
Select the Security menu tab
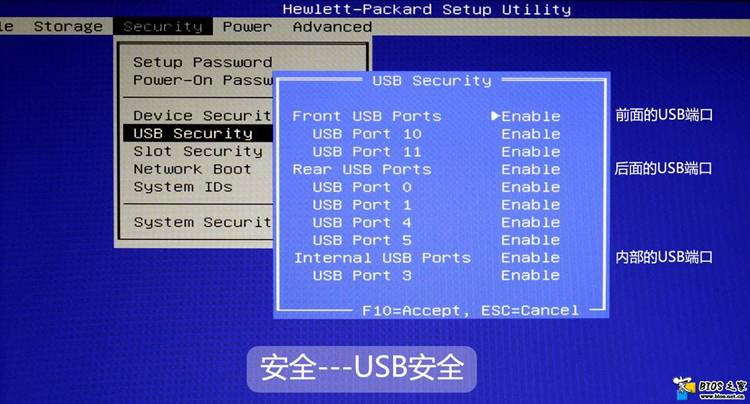(163, 27)
